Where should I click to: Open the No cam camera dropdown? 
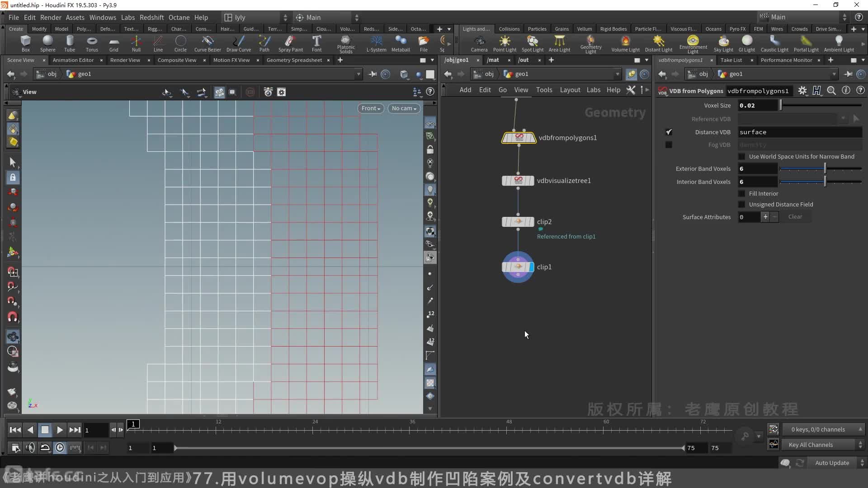(x=404, y=108)
